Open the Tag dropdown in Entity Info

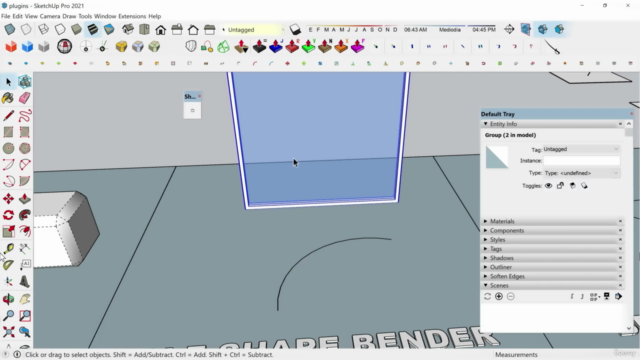click(x=581, y=149)
